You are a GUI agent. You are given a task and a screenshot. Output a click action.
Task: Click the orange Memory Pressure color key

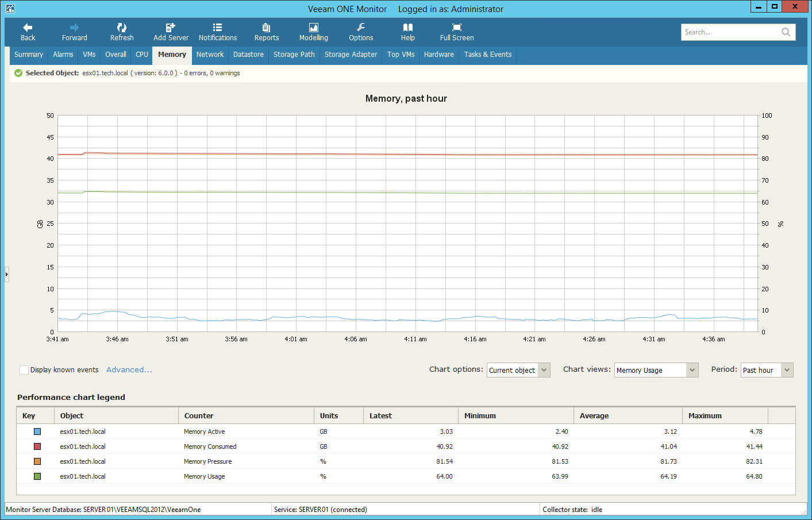(37, 461)
